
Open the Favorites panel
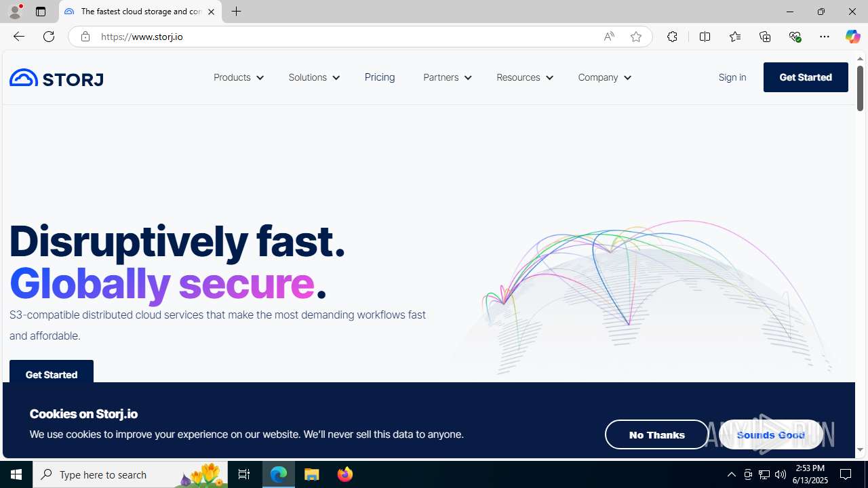[734, 37]
